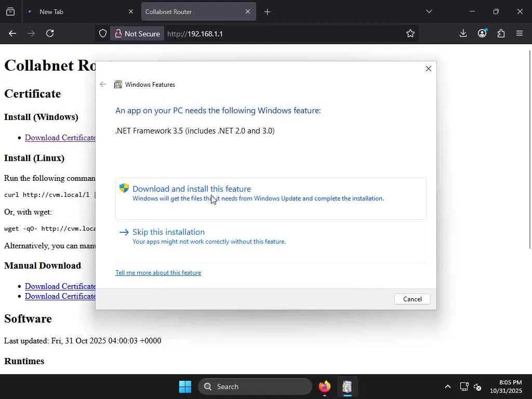Click the network status tray icon
532x399 pixels.
pyautogui.click(x=464, y=387)
